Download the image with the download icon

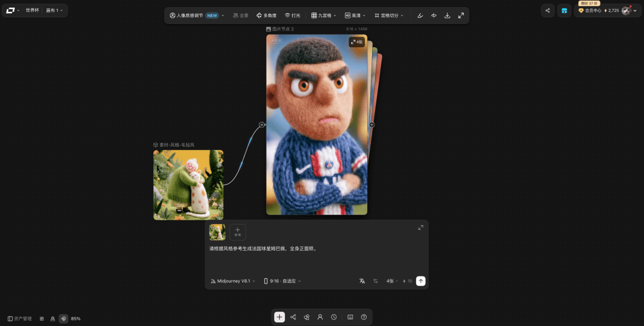(447, 16)
